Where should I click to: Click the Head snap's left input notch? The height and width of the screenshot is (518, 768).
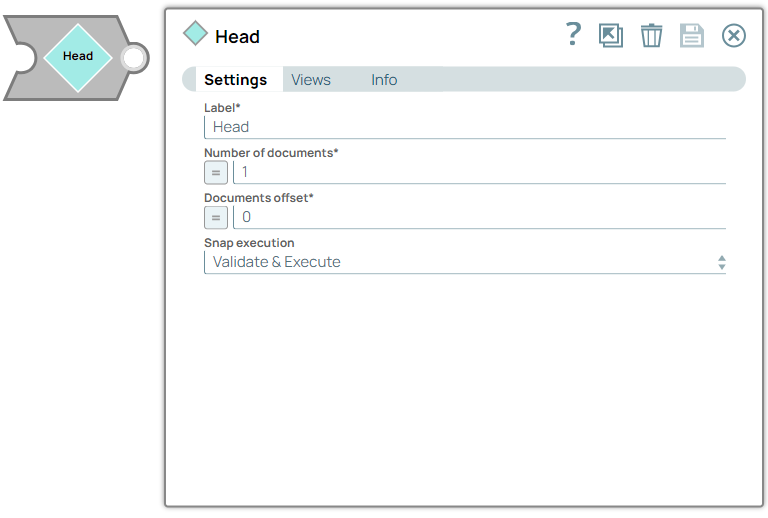pyautogui.click(x=14, y=58)
